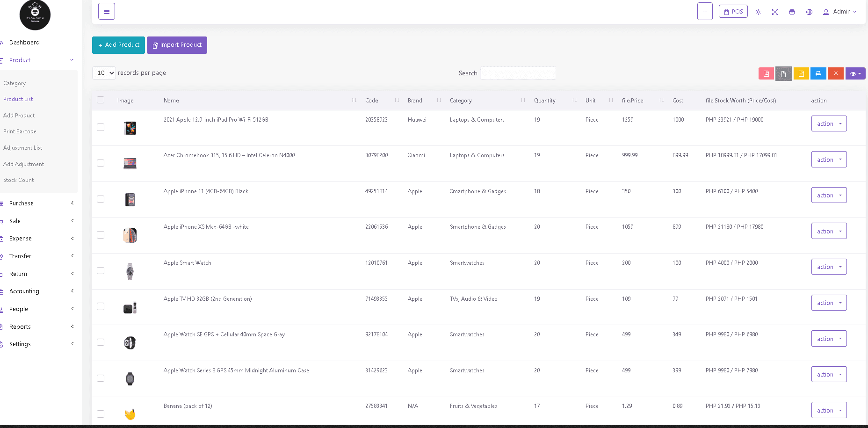Open the action dropdown for Apple iPhone XS Max

(x=829, y=231)
